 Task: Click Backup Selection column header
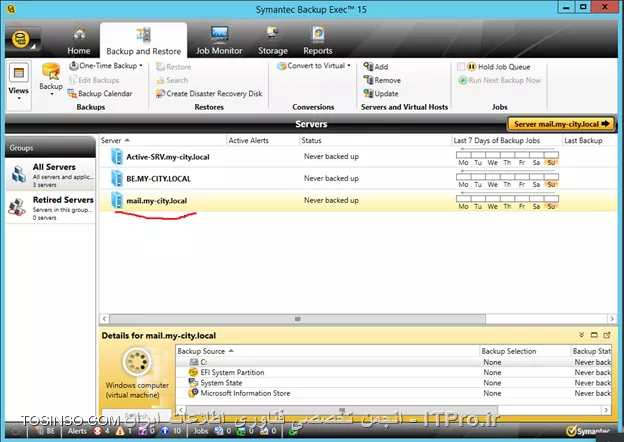(525, 351)
